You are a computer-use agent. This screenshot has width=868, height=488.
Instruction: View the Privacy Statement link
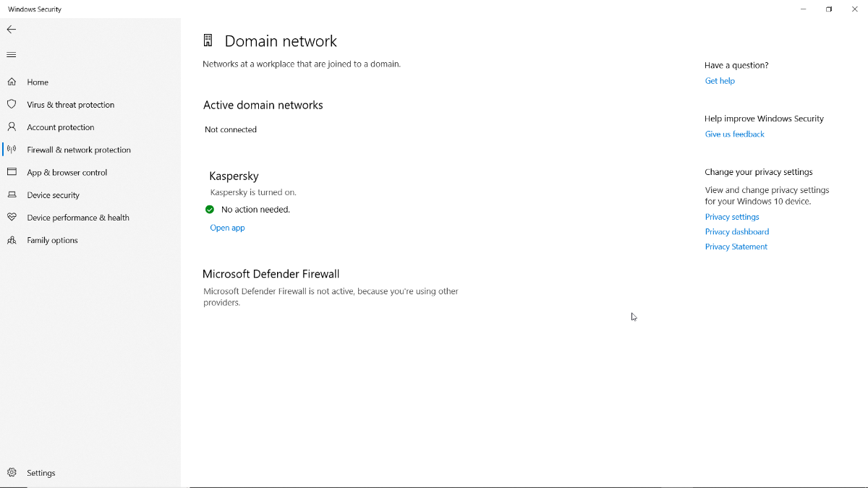coord(736,247)
